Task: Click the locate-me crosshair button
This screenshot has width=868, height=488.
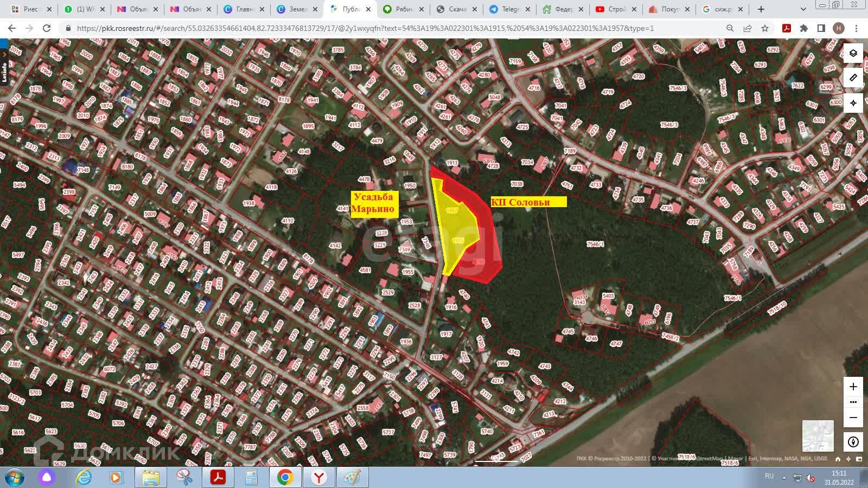Action: point(853,103)
